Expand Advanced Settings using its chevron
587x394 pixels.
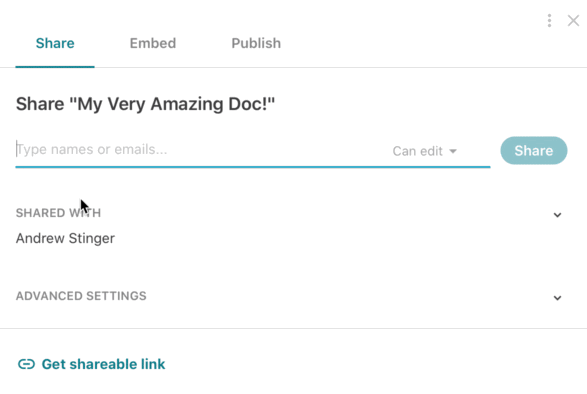pos(557,298)
